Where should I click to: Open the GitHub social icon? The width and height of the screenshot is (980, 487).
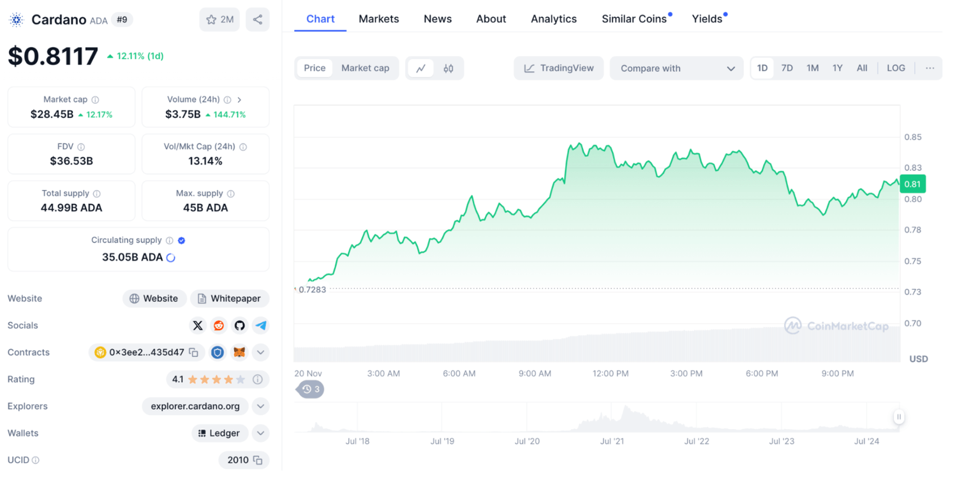pyautogui.click(x=239, y=326)
